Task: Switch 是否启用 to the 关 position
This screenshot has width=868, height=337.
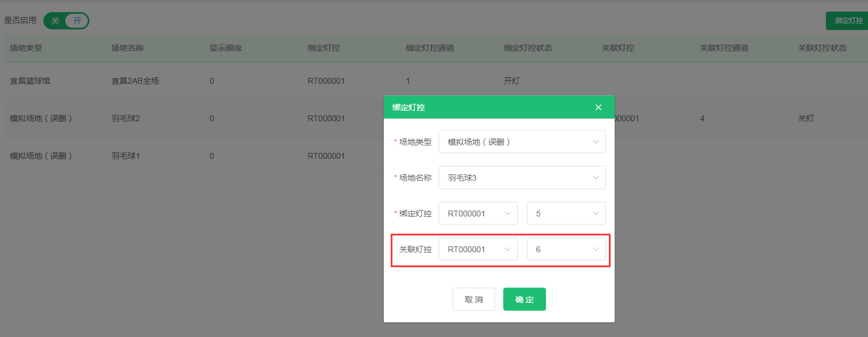Action: pyautogui.click(x=56, y=20)
